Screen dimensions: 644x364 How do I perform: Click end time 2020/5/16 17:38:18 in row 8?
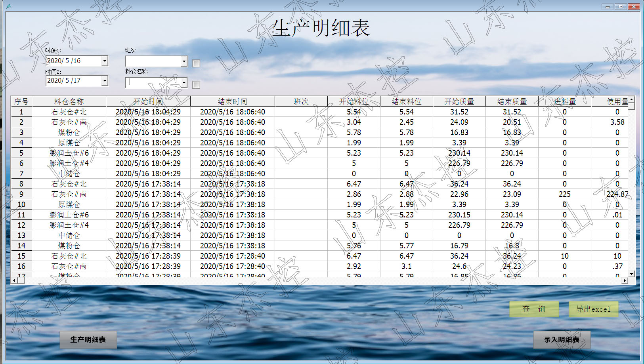pyautogui.click(x=233, y=184)
